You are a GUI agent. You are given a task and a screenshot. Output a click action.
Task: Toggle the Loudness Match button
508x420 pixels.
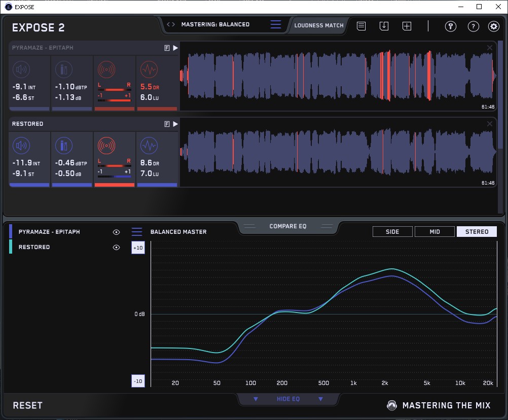319,25
